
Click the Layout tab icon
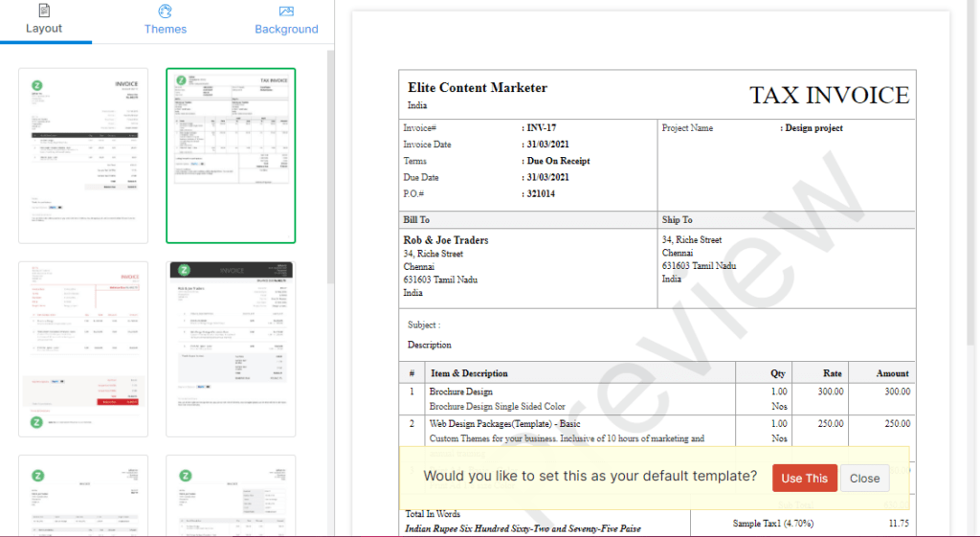pos(45,11)
